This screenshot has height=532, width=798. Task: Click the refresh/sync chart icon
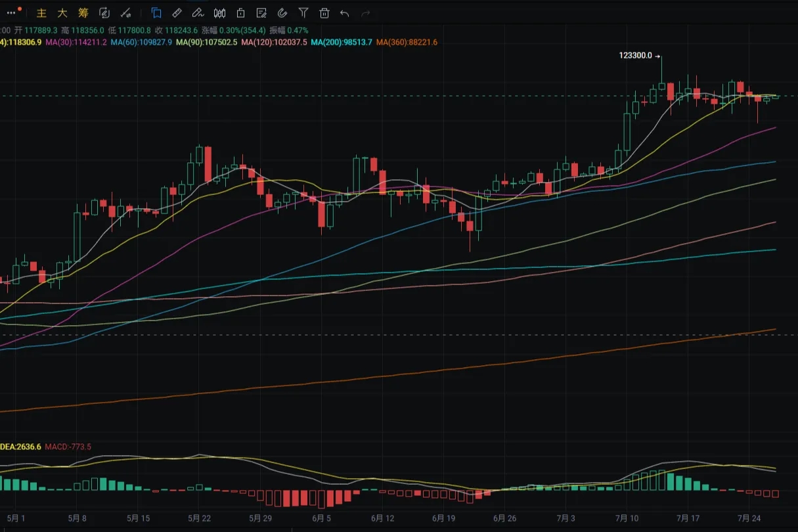pyautogui.click(x=104, y=12)
